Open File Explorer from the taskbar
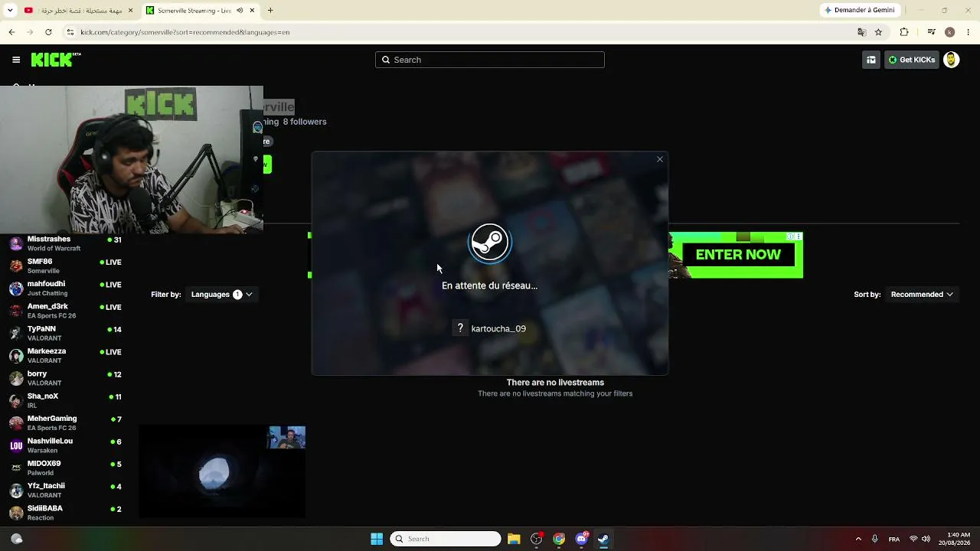Viewport: 980px width, 551px height. [x=514, y=539]
